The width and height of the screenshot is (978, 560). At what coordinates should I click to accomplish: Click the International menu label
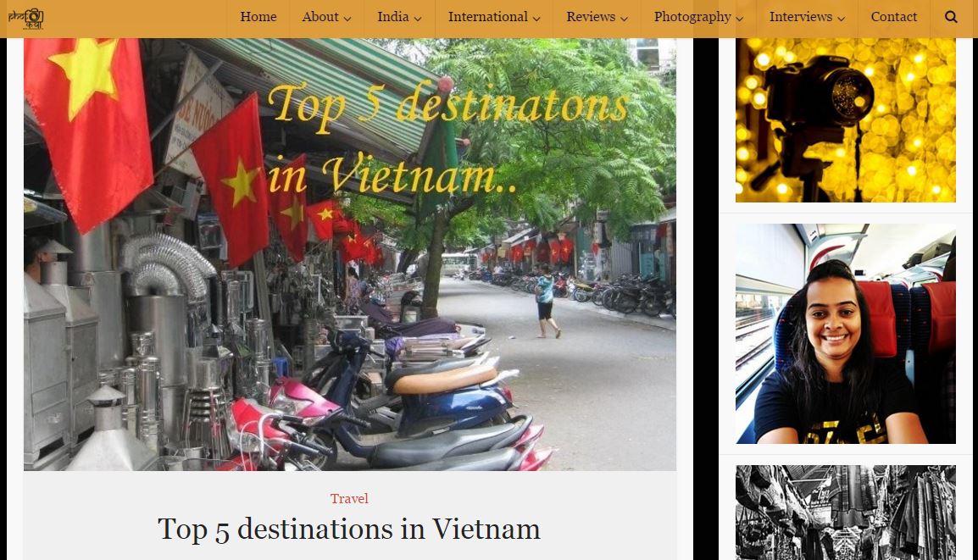pos(488,17)
